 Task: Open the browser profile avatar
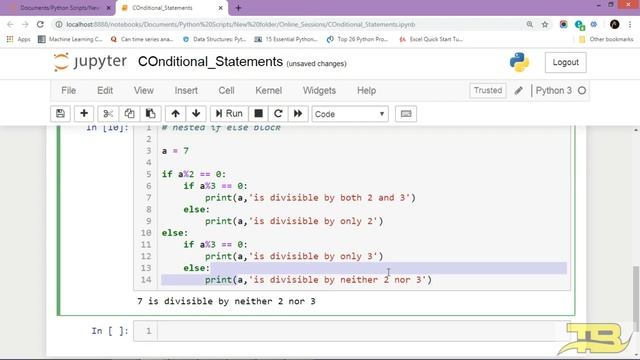[x=615, y=24]
